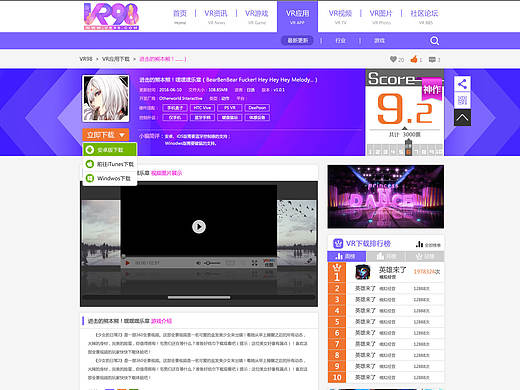The width and height of the screenshot is (520, 390).
Task: Click the app title ending Hey Hey Hey Melody
Action: pyautogui.click(x=228, y=80)
